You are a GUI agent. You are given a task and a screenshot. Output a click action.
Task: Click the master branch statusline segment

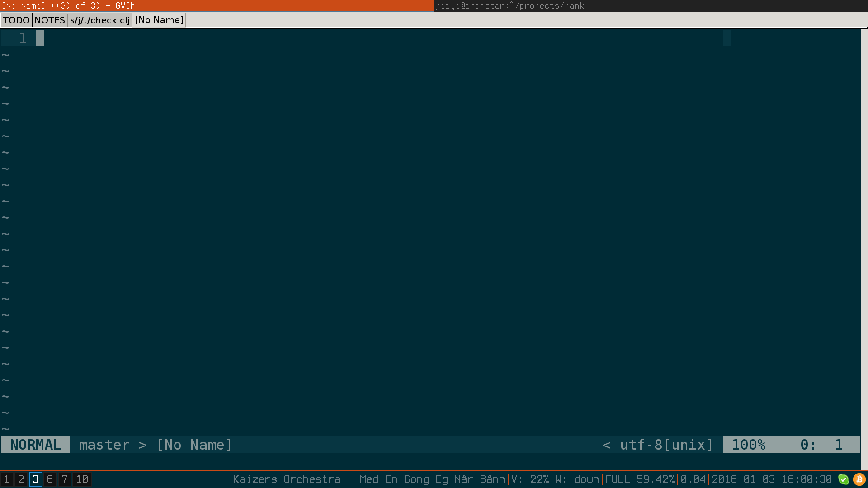104,445
